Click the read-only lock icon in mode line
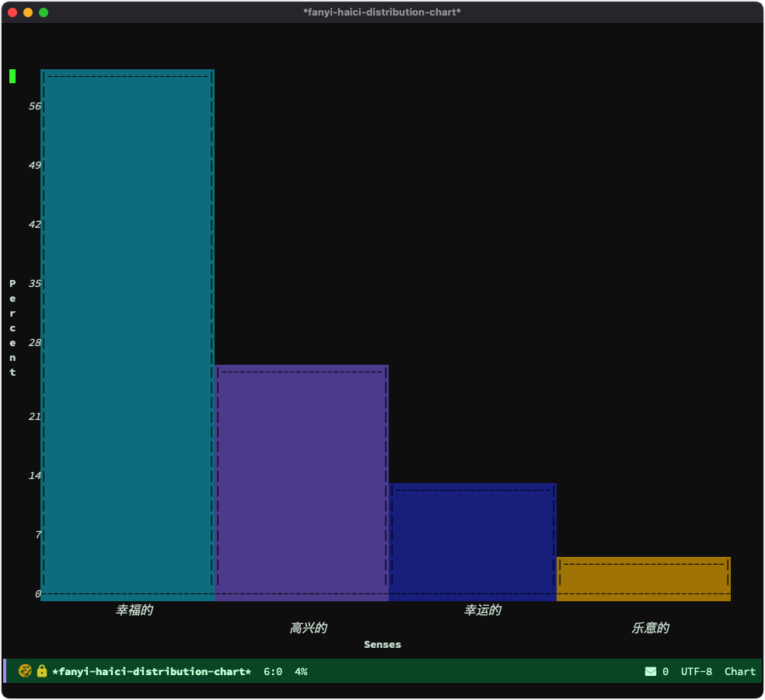The image size is (765, 700). click(x=42, y=670)
